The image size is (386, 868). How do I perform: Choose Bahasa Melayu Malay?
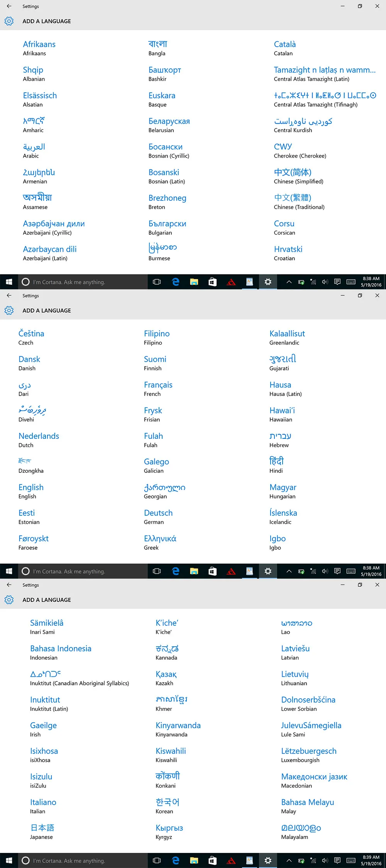coord(308,806)
